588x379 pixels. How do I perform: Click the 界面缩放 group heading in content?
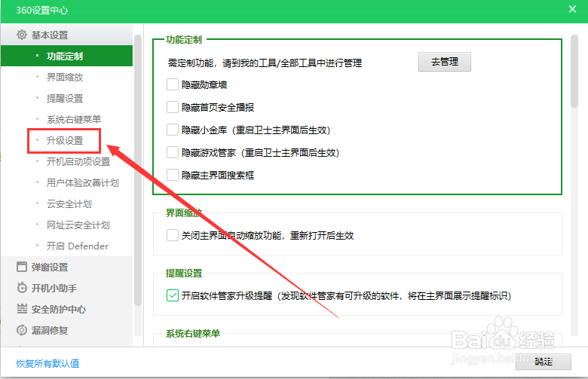pos(184,213)
